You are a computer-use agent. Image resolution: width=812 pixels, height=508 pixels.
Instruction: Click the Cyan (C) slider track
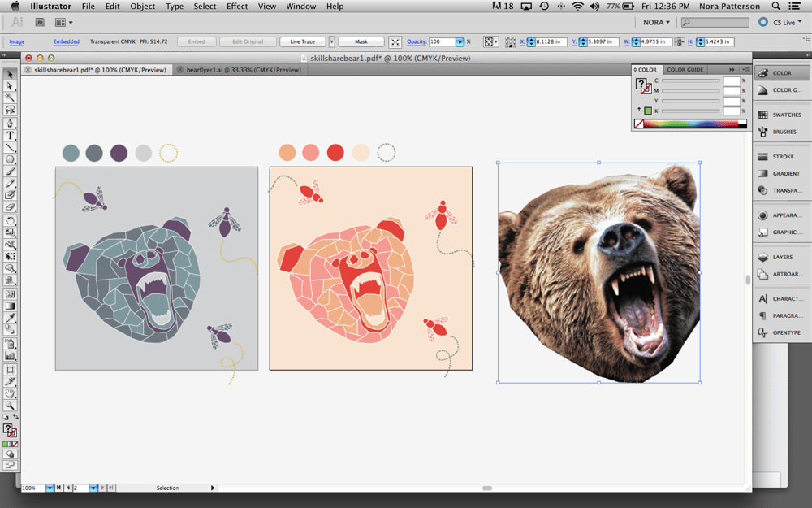coord(691,80)
